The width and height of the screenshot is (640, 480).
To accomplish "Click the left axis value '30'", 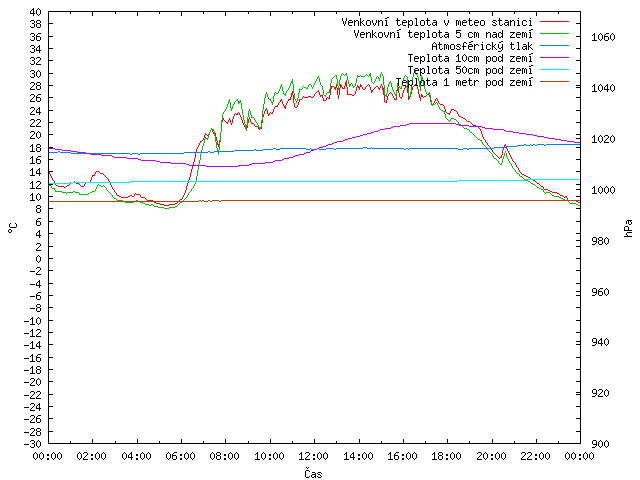I will point(36,73).
